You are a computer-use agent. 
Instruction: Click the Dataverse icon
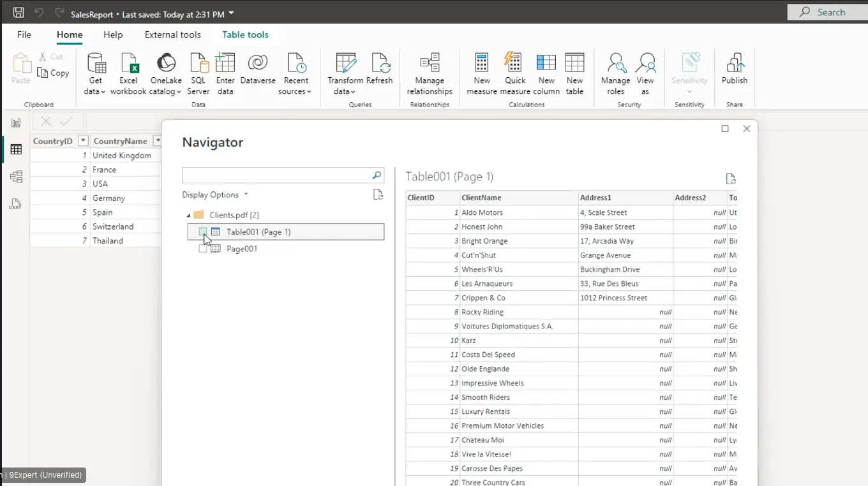258,63
